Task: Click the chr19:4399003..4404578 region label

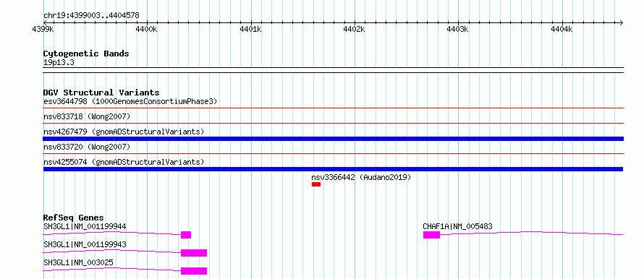Action: point(91,16)
